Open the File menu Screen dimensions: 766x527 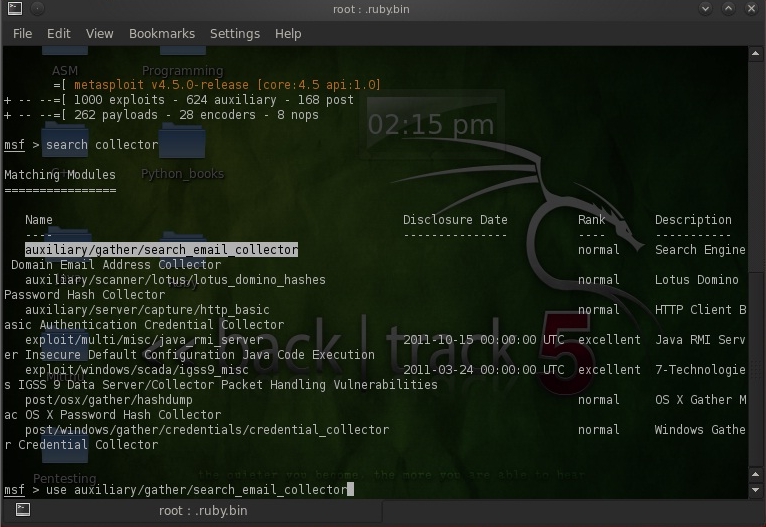point(22,34)
